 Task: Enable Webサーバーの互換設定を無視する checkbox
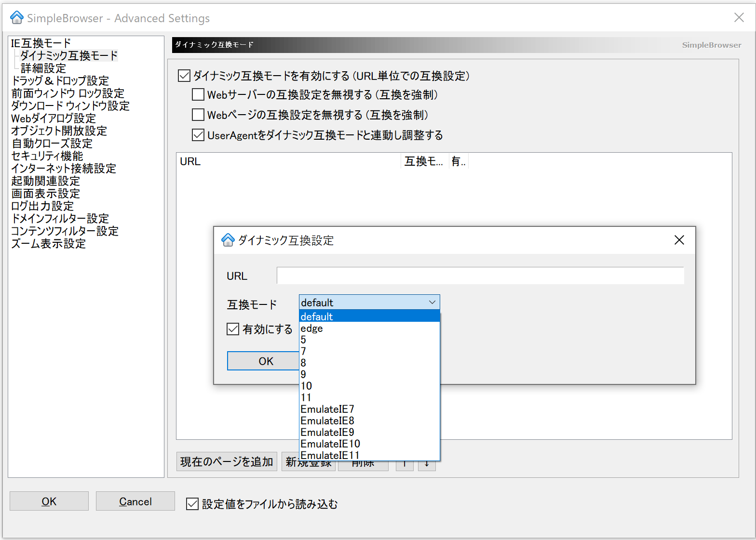point(198,94)
